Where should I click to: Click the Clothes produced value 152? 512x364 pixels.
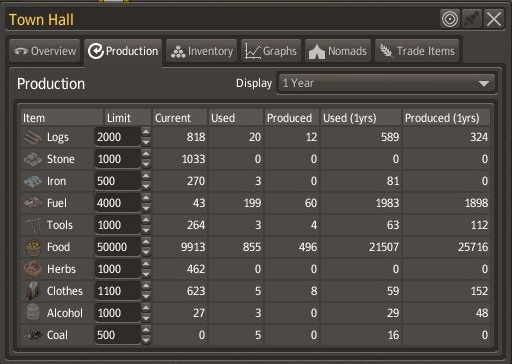(479, 291)
